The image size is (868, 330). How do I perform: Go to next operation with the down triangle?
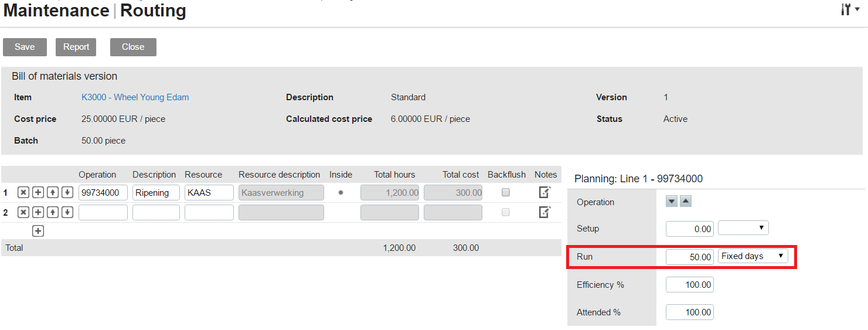click(x=672, y=202)
